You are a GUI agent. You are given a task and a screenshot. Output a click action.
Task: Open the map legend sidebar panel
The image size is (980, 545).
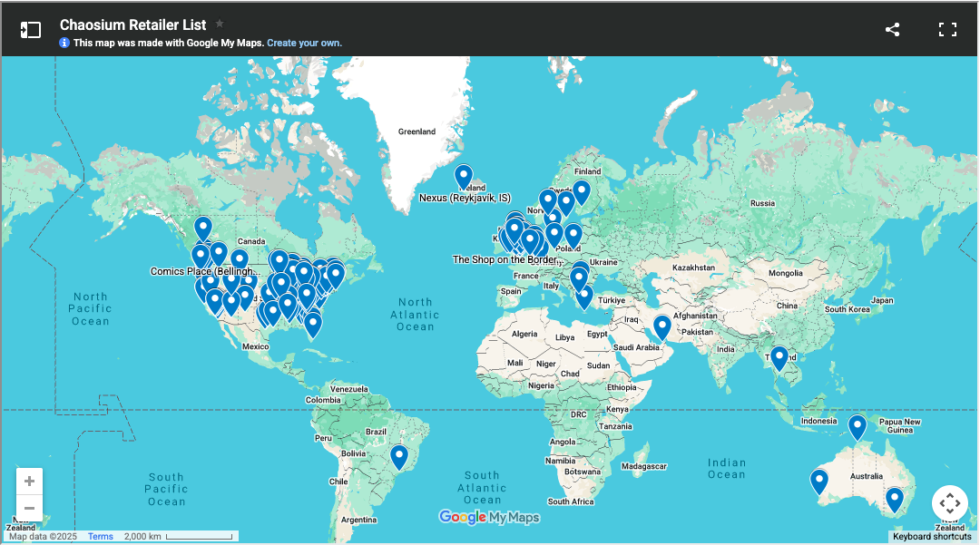click(31, 30)
